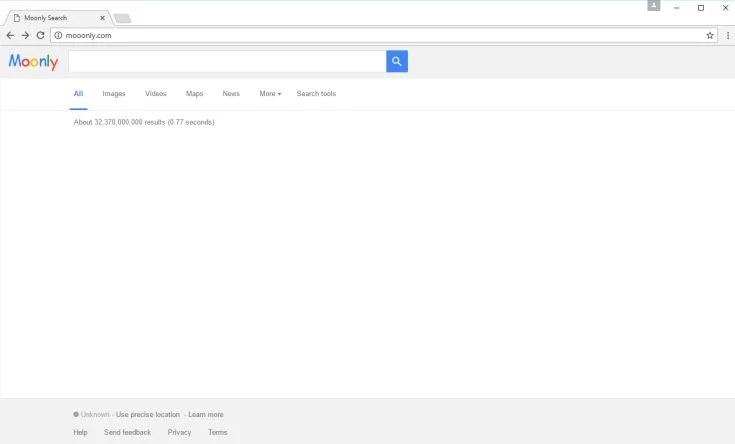
Task: Click the Unknown location label
Action: point(95,414)
